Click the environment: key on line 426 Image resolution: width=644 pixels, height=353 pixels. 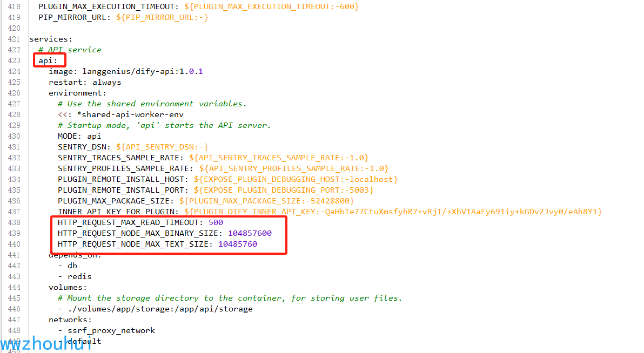78,93
